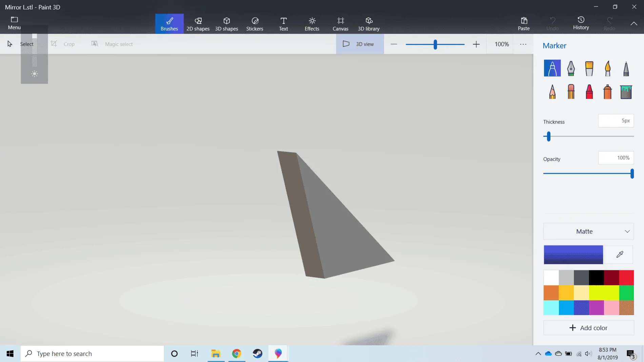644x362 pixels.
Task: Choose the magenta purple color swatch
Action: click(x=596, y=307)
